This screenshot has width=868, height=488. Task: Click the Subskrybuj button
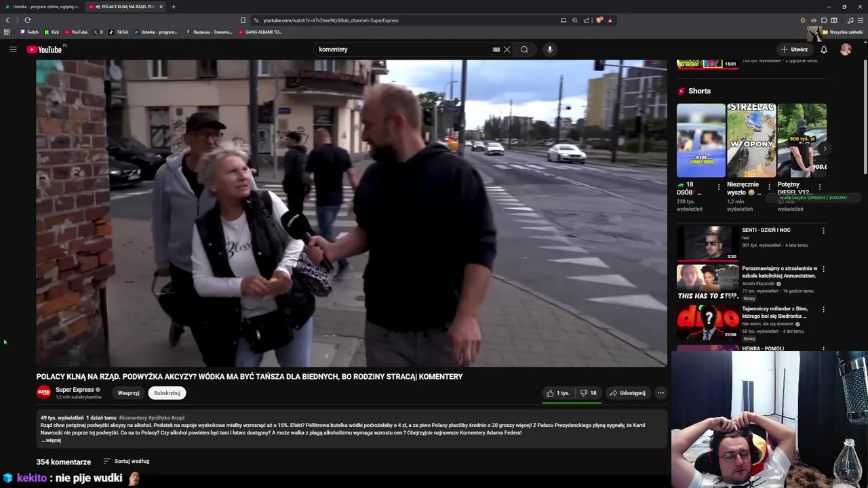pyautogui.click(x=167, y=393)
